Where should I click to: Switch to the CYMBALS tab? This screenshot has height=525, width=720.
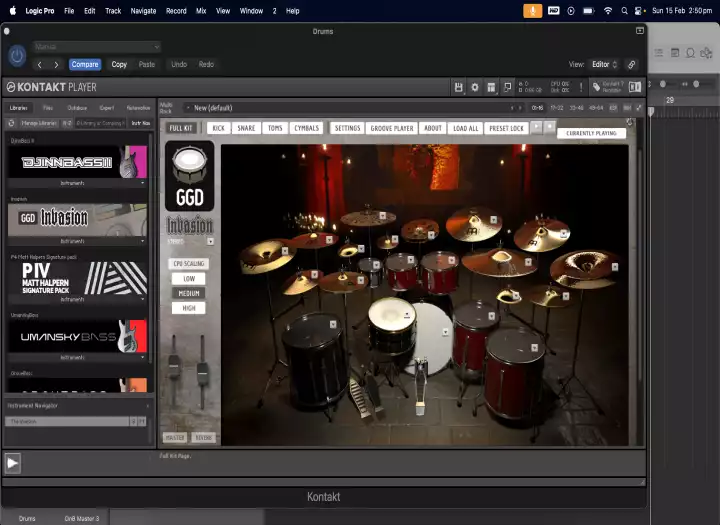(x=306, y=128)
